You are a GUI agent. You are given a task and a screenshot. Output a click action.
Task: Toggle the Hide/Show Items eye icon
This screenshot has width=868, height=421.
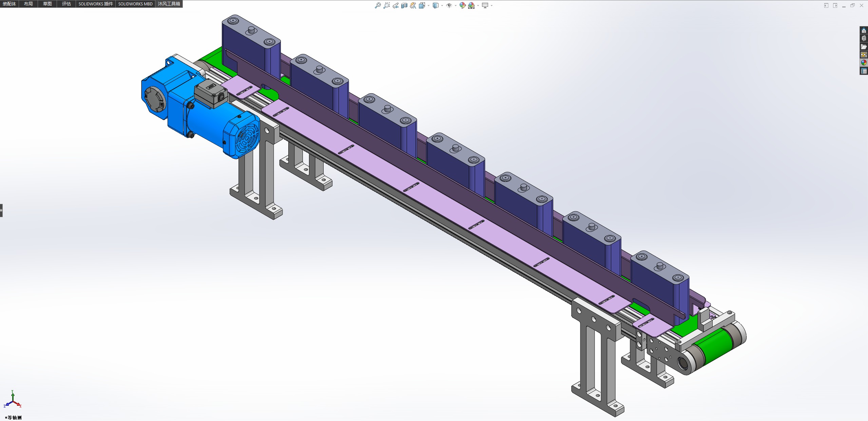coord(449,5)
